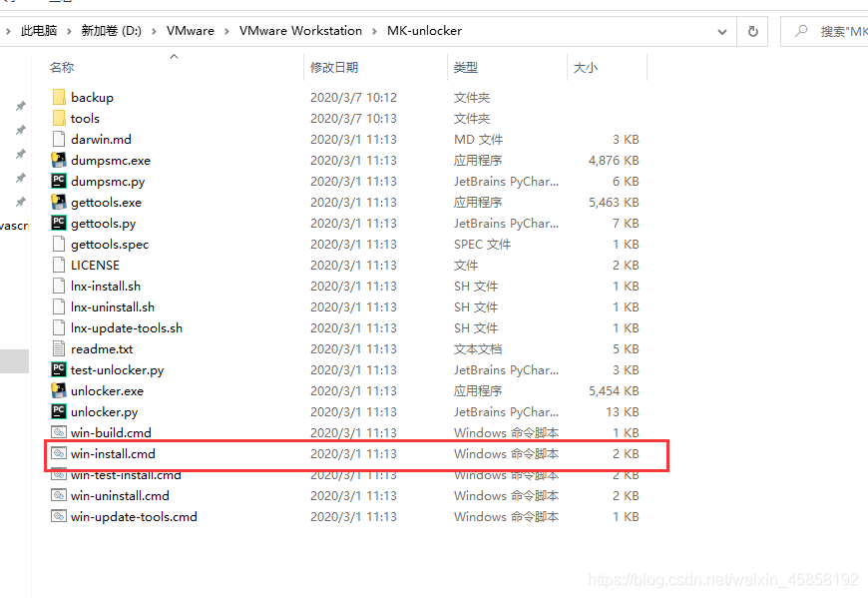Click date 2020/3/7 10:12 of backup

click(x=354, y=98)
